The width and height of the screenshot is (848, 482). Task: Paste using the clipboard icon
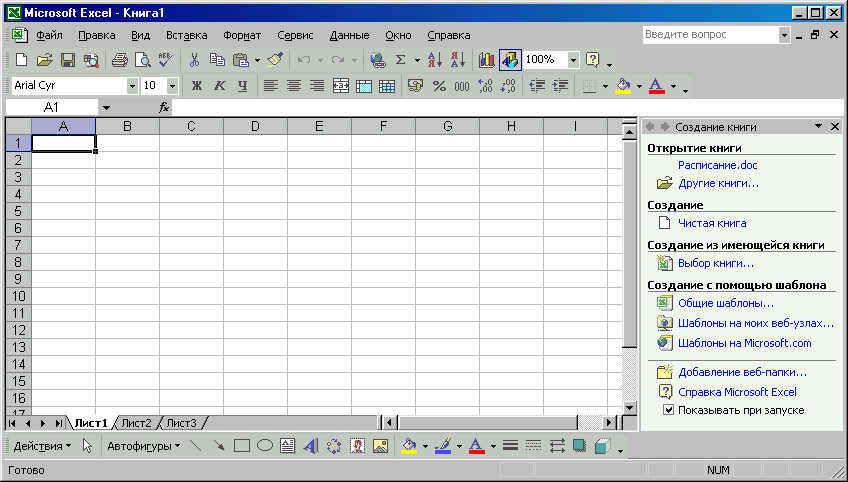pos(240,60)
